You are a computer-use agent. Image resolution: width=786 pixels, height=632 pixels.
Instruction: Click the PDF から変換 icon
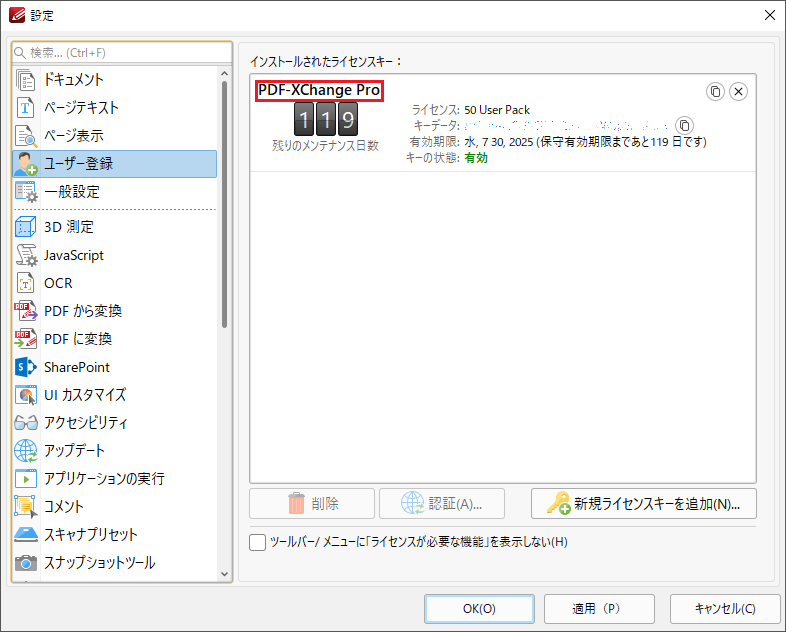[26, 311]
